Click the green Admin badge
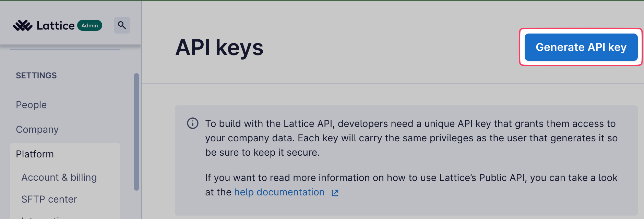This screenshot has width=644, height=219. [x=90, y=25]
